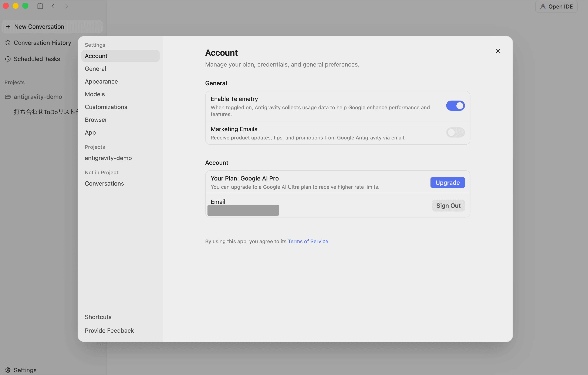Open the Models settings section
Image resolution: width=588 pixels, height=375 pixels.
click(120, 94)
